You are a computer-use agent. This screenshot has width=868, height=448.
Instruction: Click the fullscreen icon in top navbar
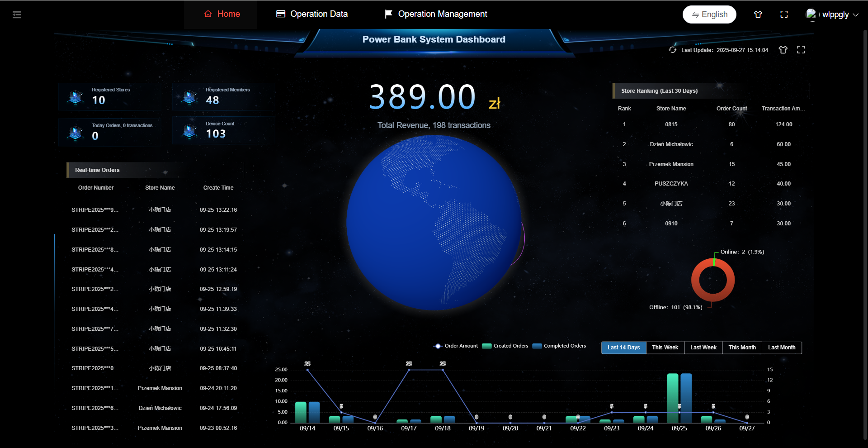[784, 14]
